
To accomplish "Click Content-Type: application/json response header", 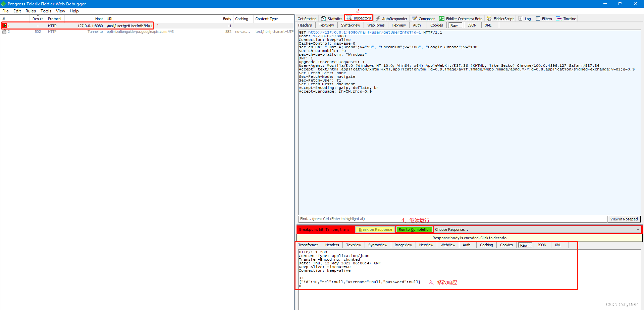I will point(334,256).
